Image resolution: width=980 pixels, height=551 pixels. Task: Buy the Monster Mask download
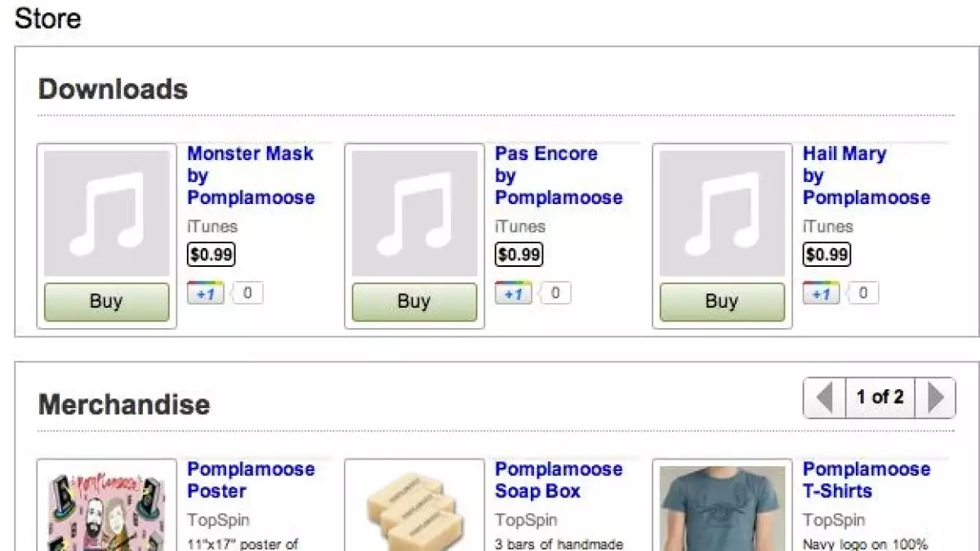(x=106, y=302)
